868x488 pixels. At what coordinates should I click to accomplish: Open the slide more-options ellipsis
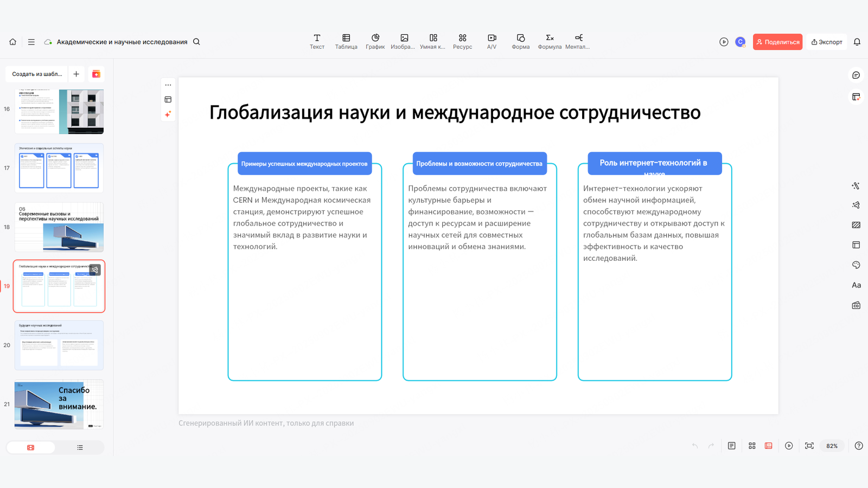click(x=168, y=85)
